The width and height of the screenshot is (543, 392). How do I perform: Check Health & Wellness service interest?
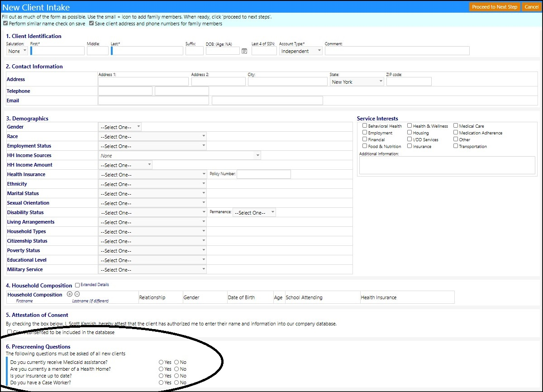coord(410,126)
